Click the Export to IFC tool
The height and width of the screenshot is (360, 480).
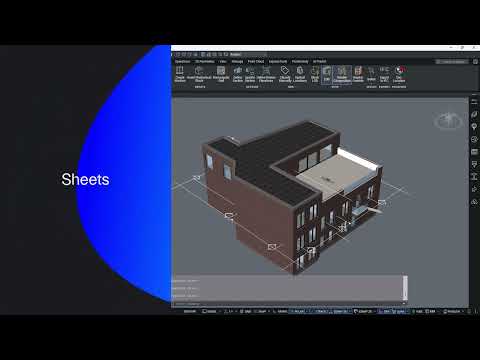pos(384,74)
